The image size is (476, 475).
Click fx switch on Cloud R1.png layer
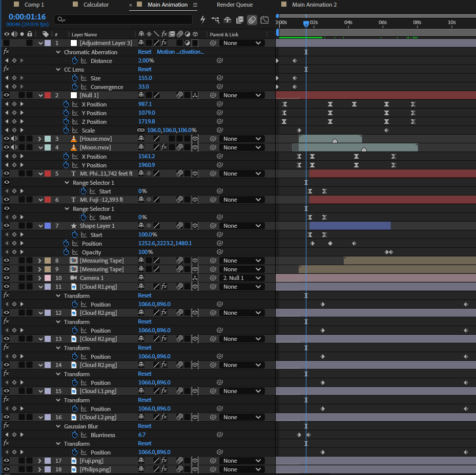(x=164, y=286)
